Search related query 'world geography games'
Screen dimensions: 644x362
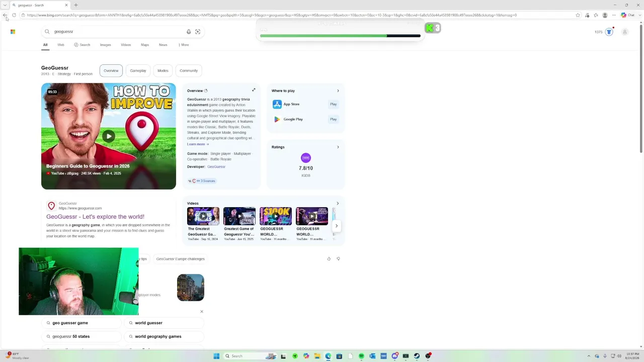click(x=164, y=336)
